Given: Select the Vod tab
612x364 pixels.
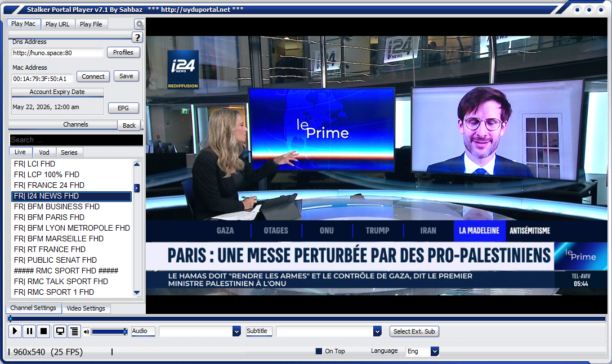Looking at the screenshot, I should pos(44,152).
